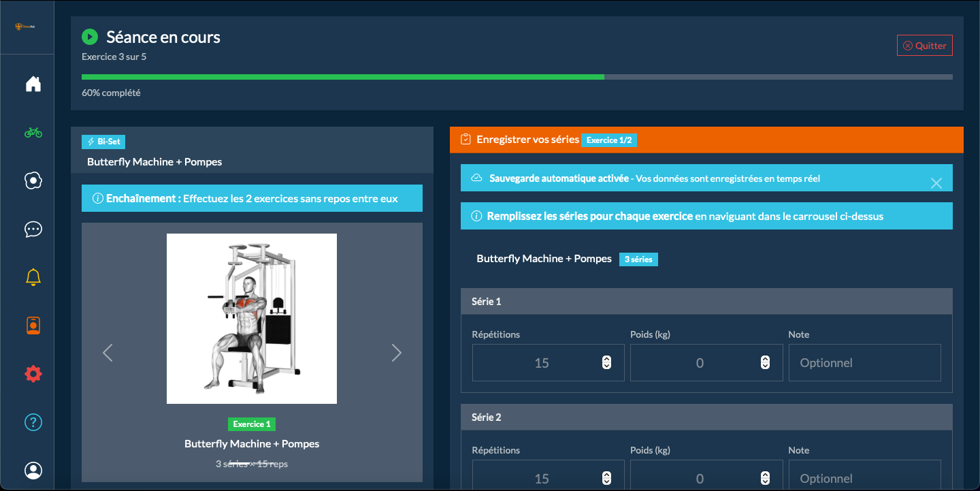This screenshot has width=980, height=491.
Task: Open the help question mark icon
Action: 33,422
